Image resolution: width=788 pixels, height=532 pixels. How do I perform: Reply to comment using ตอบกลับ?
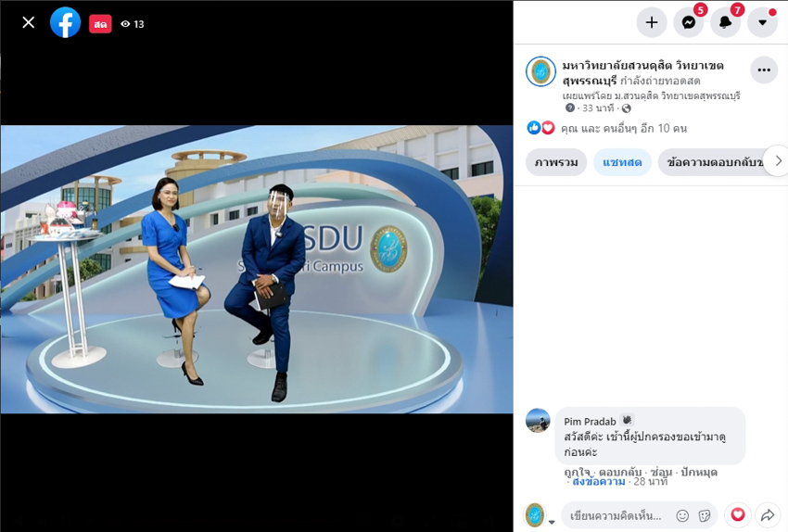click(x=621, y=472)
